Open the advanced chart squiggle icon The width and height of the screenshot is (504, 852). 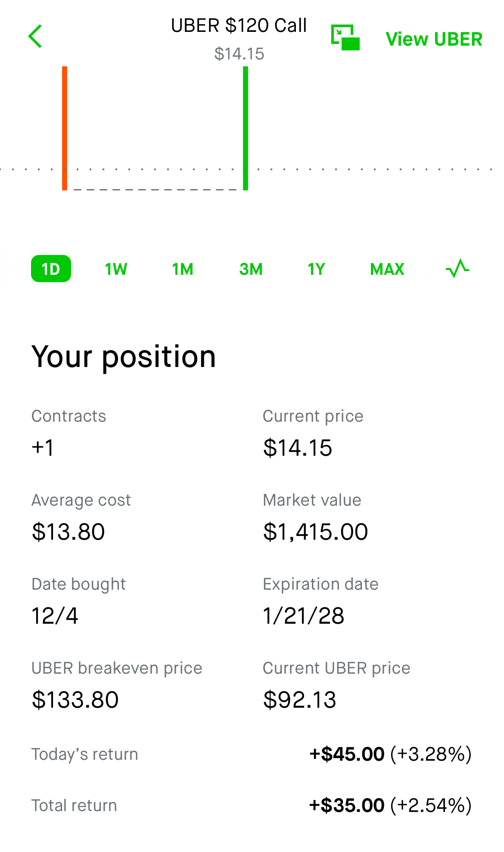click(x=457, y=268)
